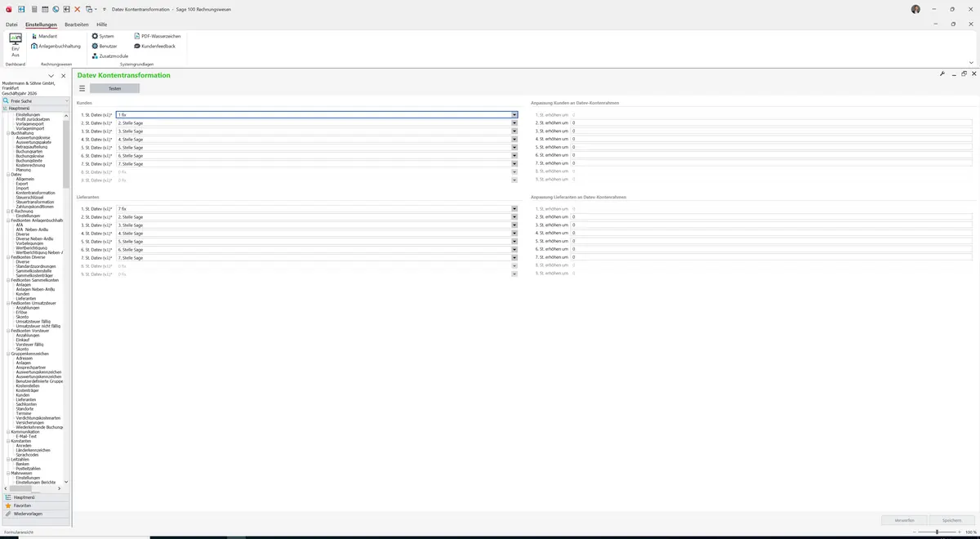The width and height of the screenshot is (980, 539).
Task: Open Kundenfeedback in the ribbon
Action: click(x=154, y=46)
